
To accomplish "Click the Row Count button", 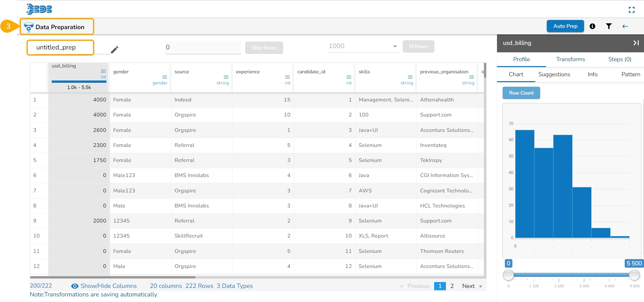I will [x=521, y=93].
